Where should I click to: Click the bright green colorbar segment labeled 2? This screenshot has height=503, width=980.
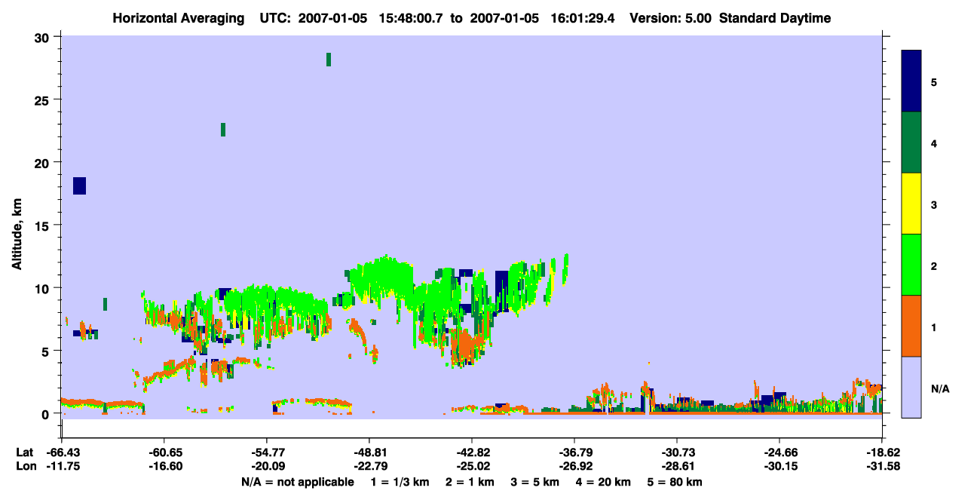(x=911, y=265)
